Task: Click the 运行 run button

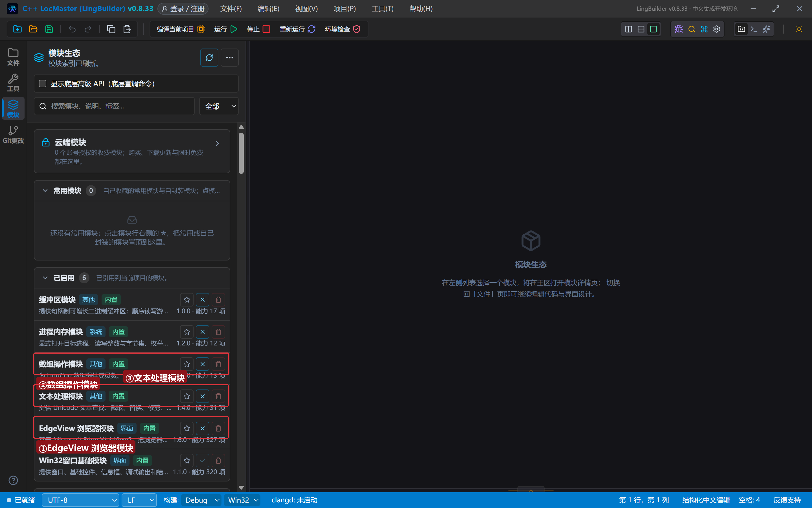Action: [226, 29]
